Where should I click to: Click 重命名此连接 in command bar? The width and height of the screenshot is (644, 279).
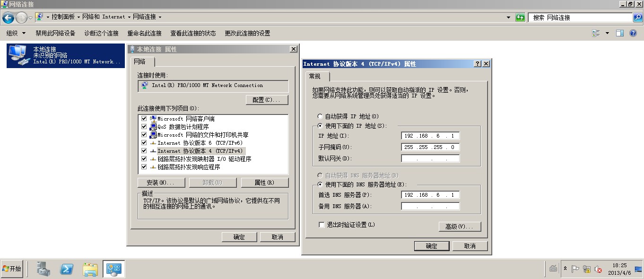point(144,33)
